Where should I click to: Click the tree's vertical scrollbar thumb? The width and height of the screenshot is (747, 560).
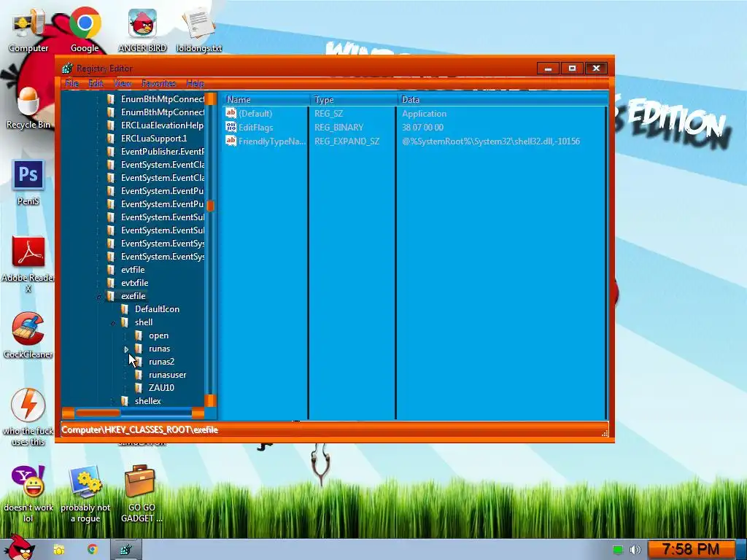[211, 205]
